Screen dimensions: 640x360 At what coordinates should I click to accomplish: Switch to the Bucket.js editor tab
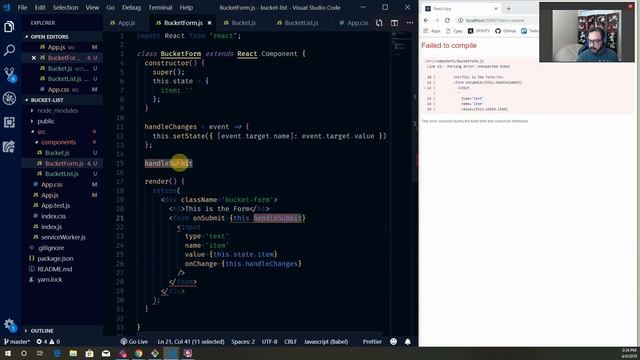pos(244,23)
